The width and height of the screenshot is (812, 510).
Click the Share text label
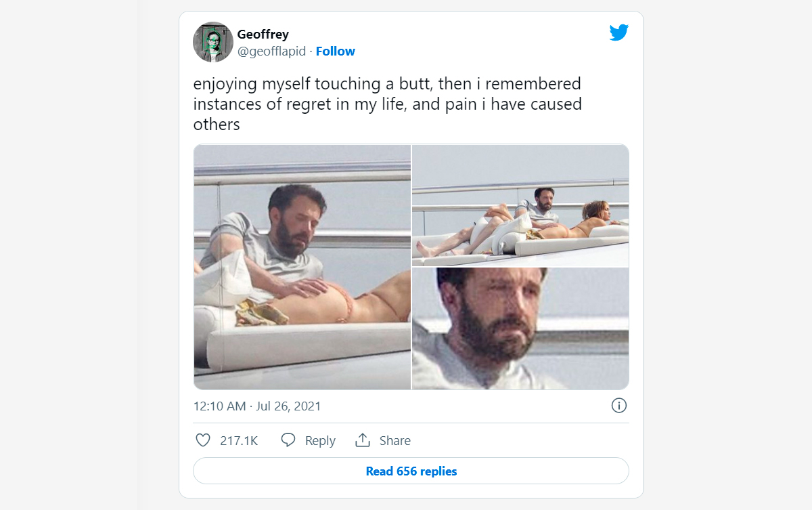point(395,441)
